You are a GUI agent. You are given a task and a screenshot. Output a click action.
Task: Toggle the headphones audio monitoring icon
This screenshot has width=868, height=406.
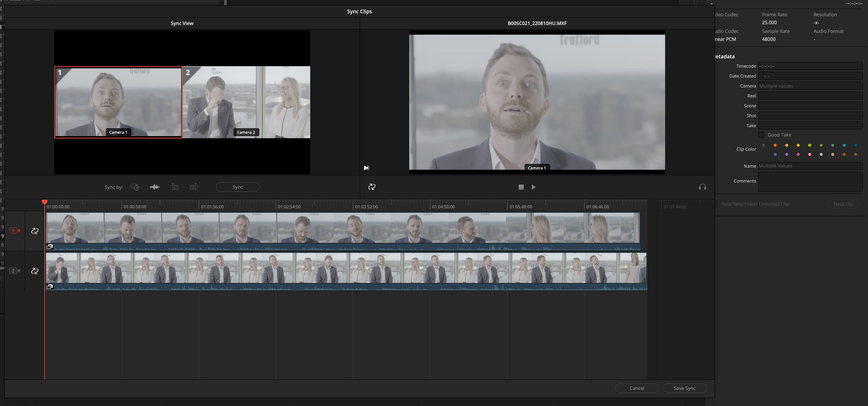tap(703, 187)
